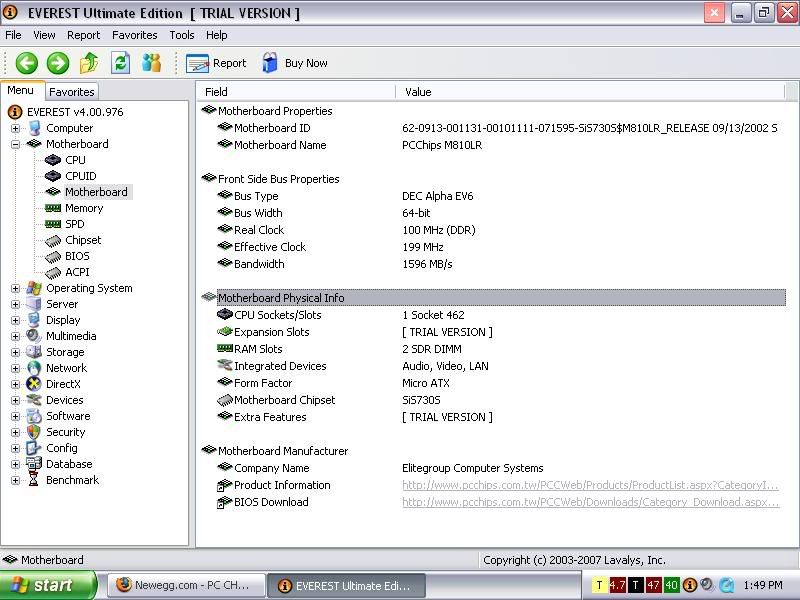This screenshot has width=800, height=600.
Task: Click the Up one level arrow icon
Action: click(89, 63)
